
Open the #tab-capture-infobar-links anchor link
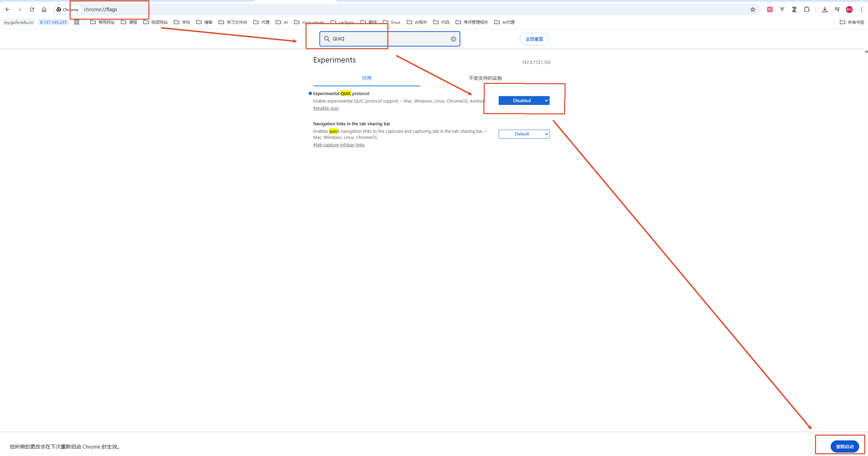pos(339,145)
